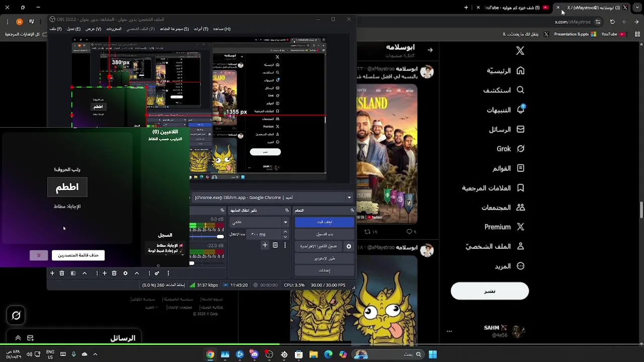Expand the OBS window capture source dropdown
Image resolution: width=644 pixels, height=362 pixels.
(x=349, y=198)
